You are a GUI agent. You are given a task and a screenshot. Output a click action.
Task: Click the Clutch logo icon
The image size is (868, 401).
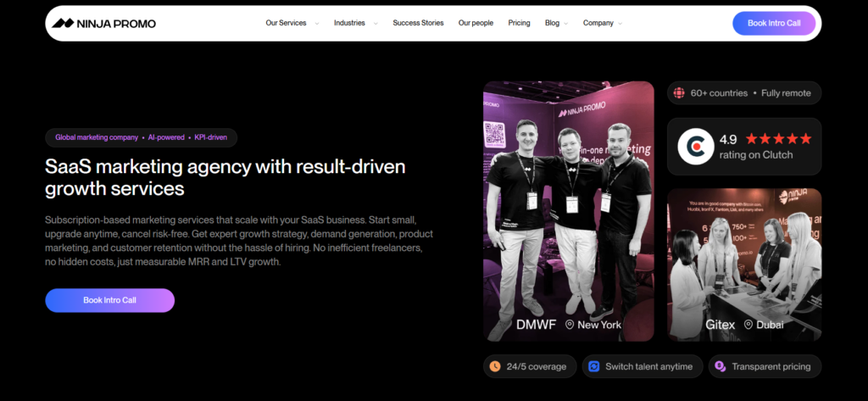click(x=696, y=146)
